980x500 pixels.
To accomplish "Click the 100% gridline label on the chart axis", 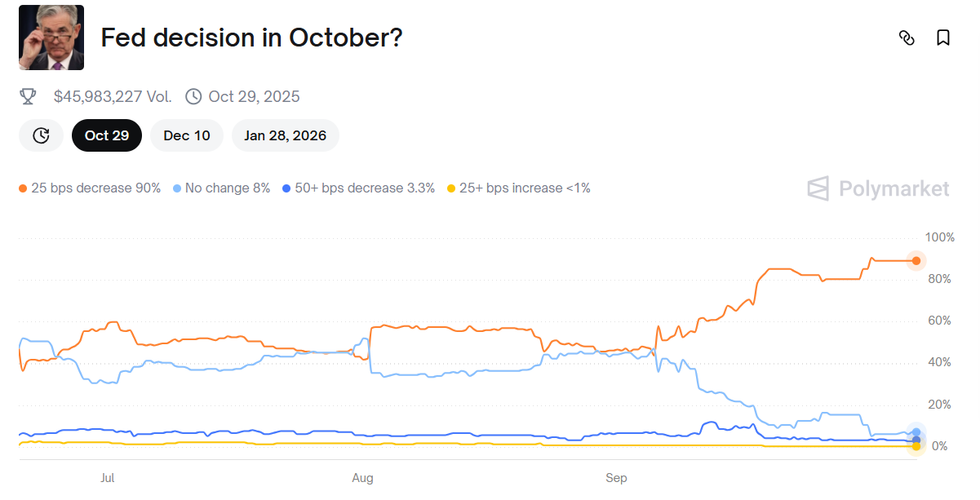I will pyautogui.click(x=938, y=237).
